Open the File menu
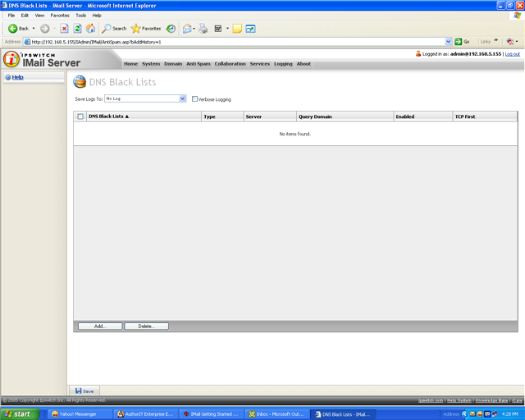525x420 pixels. pyautogui.click(x=11, y=16)
